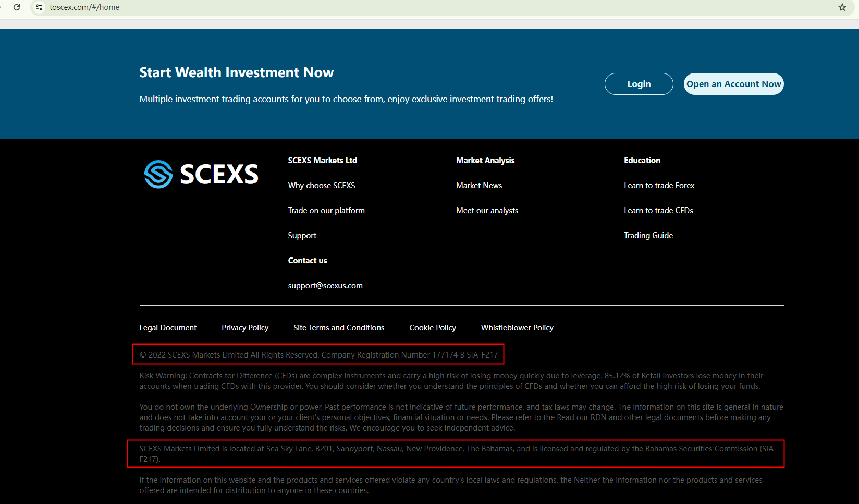
Task: Click the paragraph starting "You do not own"
Action: tap(461, 417)
